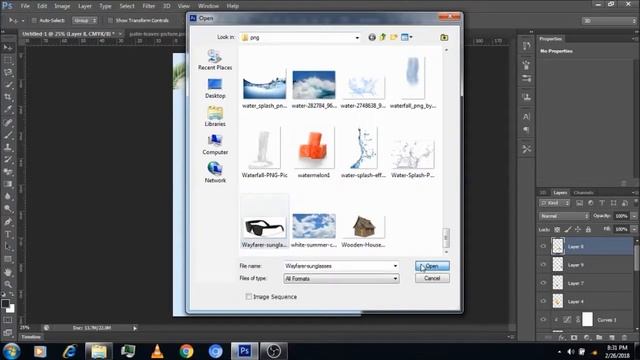Switch to Photoshop taskbar button
Image resolution: width=640 pixels, height=360 pixels.
244,351
